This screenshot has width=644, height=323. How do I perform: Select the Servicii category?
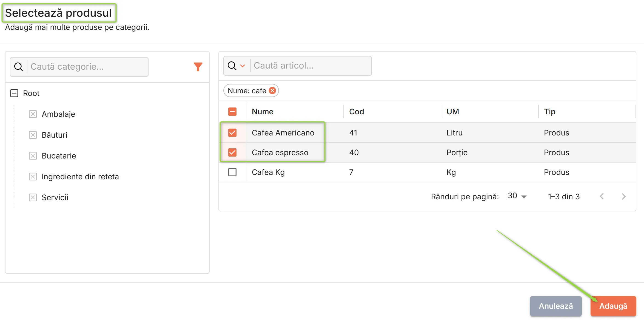coord(55,197)
